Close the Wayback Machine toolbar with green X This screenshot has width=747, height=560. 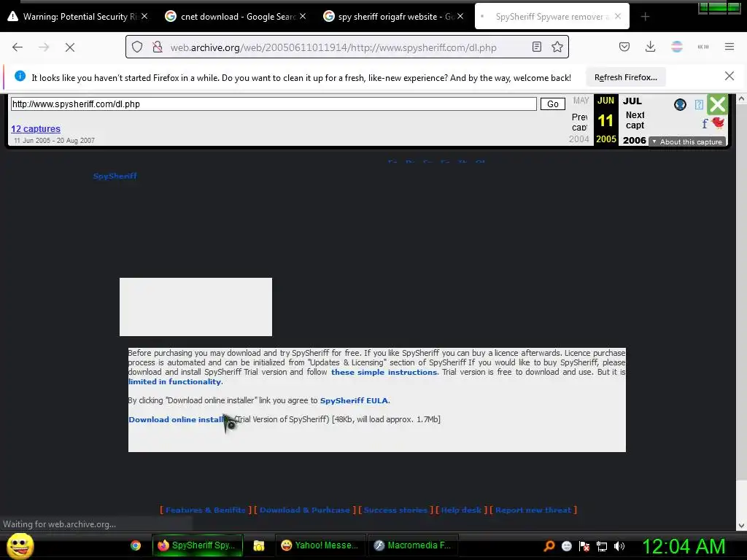pos(717,104)
